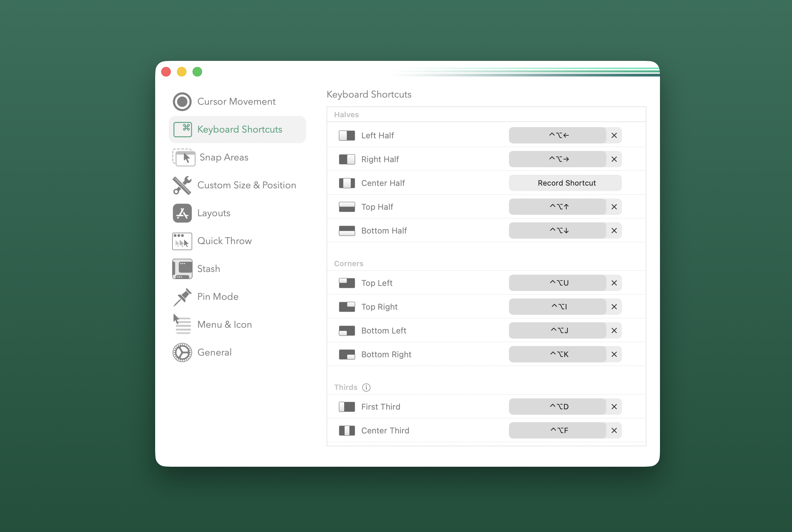The image size is (792, 532).
Task: Click the First Third layout icon
Action: [347, 407]
